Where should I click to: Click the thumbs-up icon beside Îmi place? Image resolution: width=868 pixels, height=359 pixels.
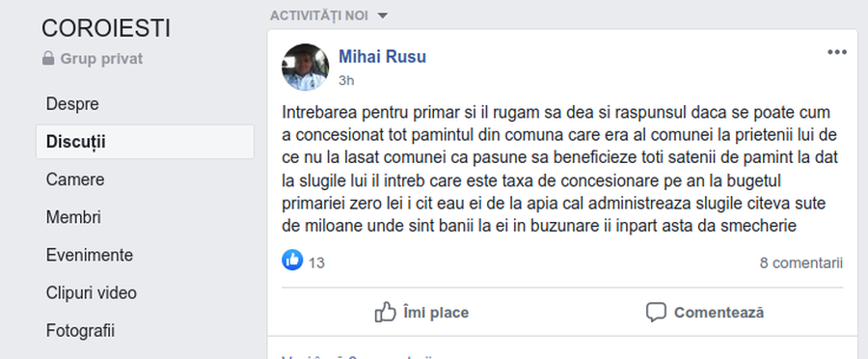coord(385,312)
